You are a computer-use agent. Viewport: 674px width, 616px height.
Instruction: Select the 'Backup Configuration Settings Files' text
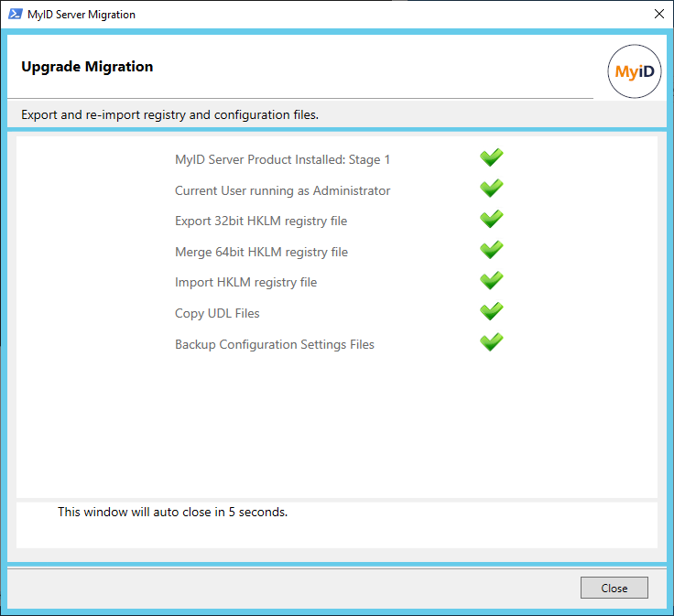[275, 344]
